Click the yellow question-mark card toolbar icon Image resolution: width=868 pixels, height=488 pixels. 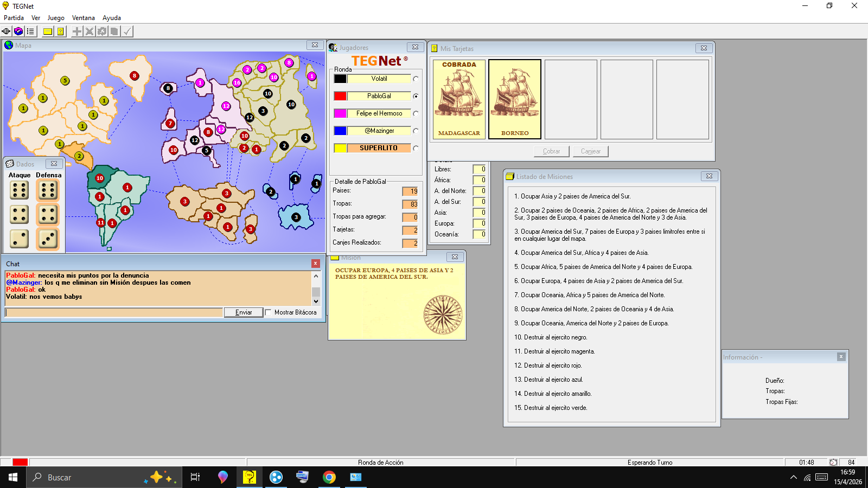point(60,31)
